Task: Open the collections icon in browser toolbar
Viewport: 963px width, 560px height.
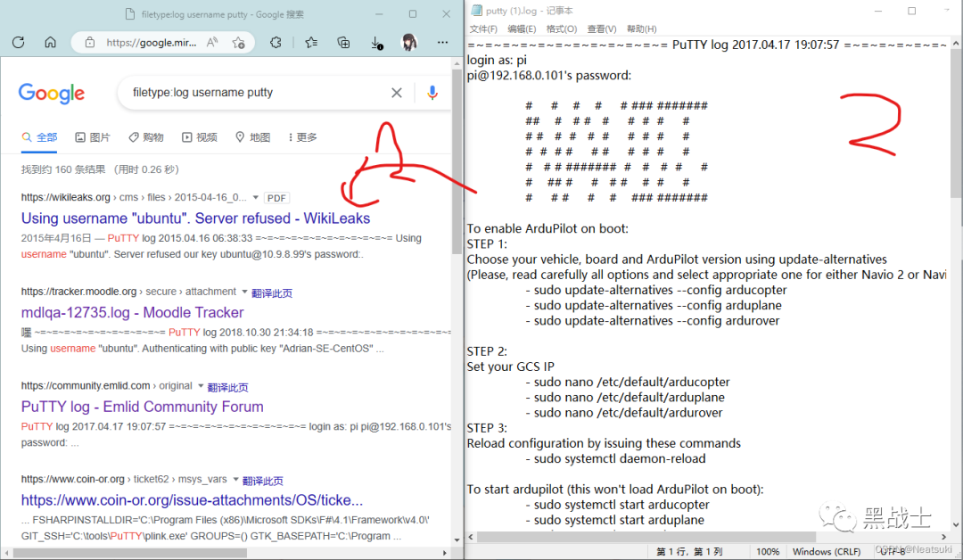Action: pyautogui.click(x=344, y=43)
